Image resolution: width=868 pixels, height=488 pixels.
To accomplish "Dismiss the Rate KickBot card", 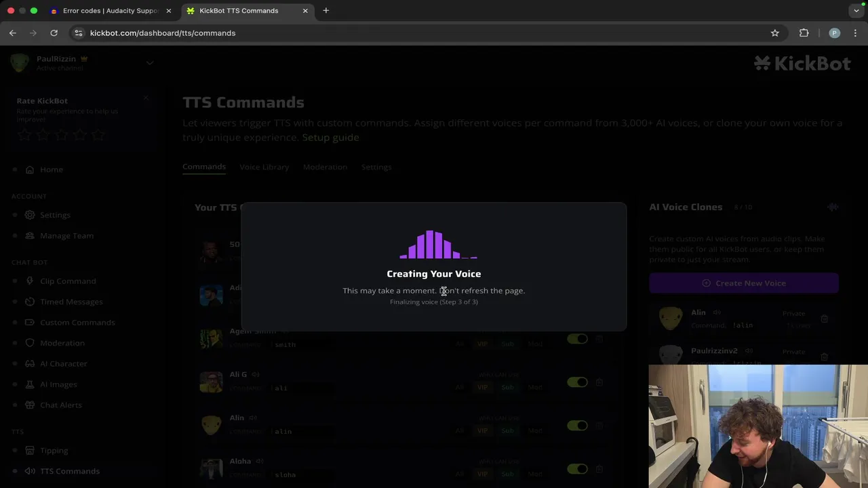I will click(x=146, y=98).
